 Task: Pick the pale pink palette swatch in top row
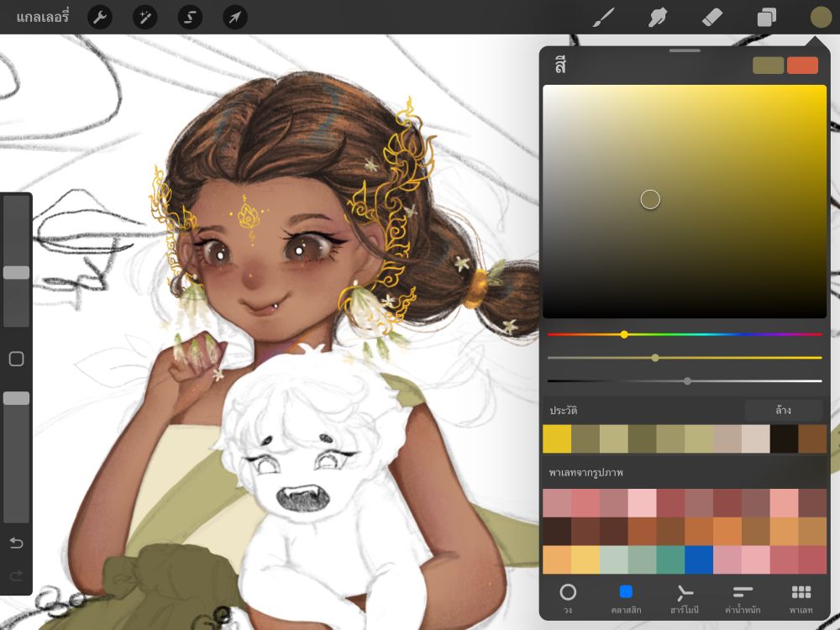[643, 503]
